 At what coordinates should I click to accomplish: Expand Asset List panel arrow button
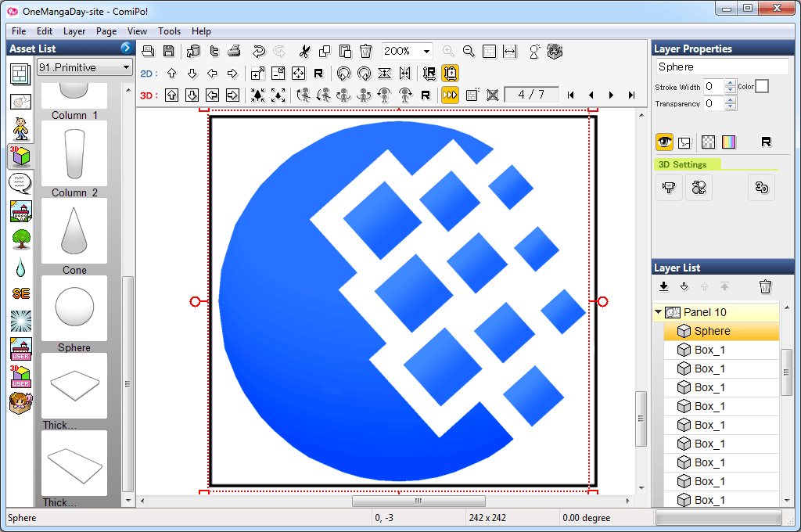[x=126, y=48]
